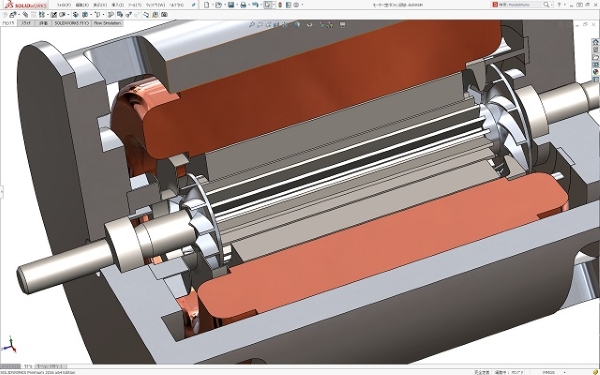Switch to the Flow Simulation tab
The width and height of the screenshot is (600, 375).
(x=107, y=23)
